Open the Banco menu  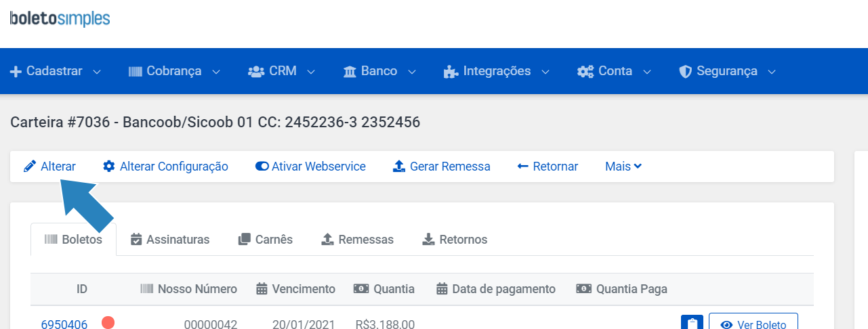coord(380,71)
